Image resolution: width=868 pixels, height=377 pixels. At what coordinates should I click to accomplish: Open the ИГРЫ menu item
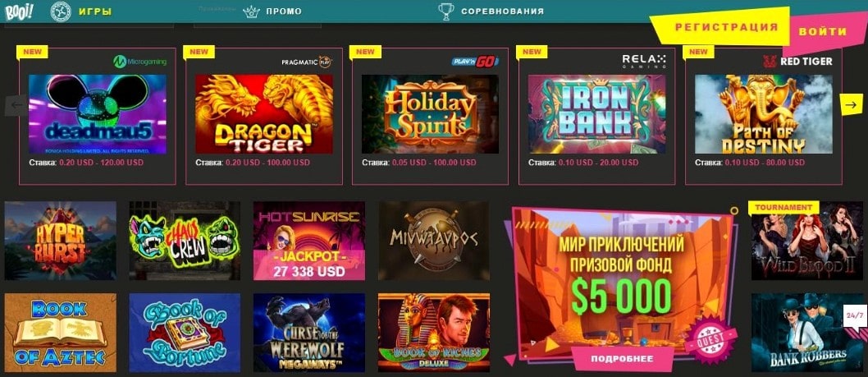click(95, 11)
